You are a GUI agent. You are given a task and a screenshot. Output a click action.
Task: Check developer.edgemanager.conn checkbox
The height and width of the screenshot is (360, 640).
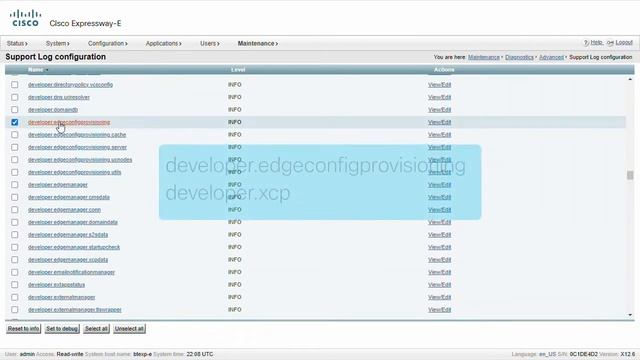click(x=15, y=210)
